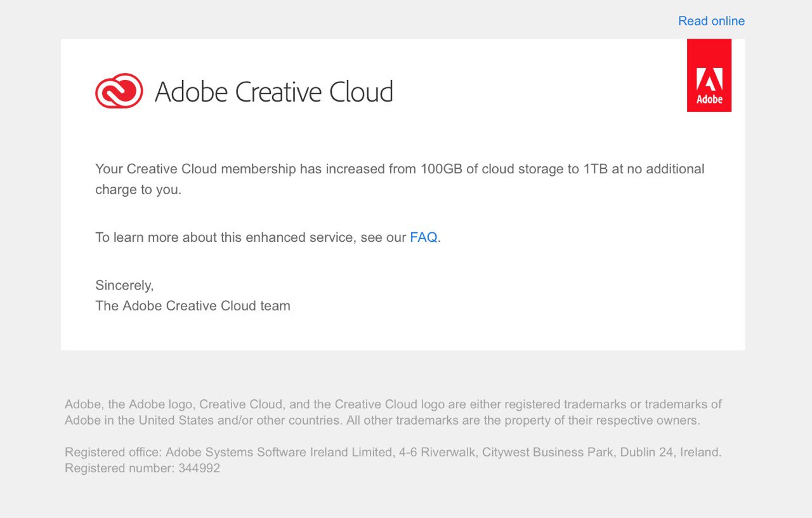Screen dimensions: 812x518
Task: Click the Adobe Creative Cloud heading text
Action: (x=274, y=92)
